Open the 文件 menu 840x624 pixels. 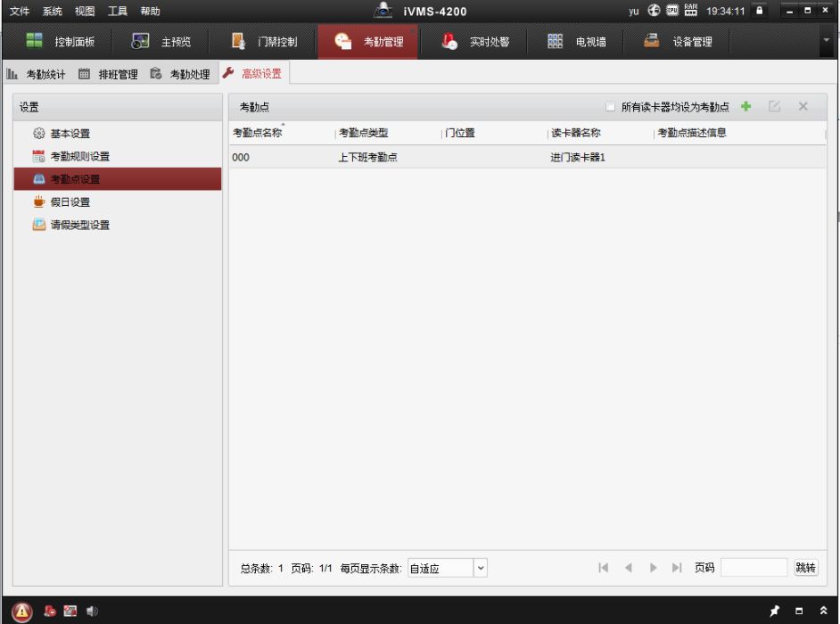[x=20, y=11]
